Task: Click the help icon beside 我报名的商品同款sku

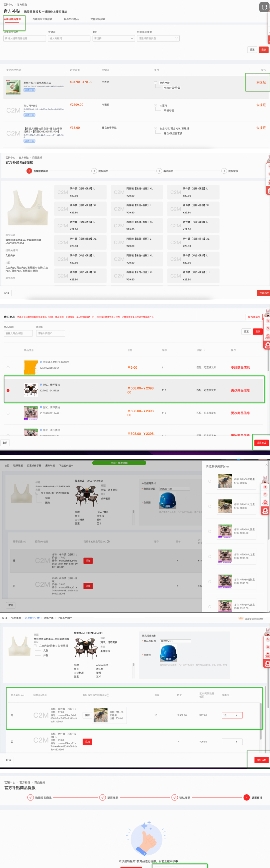Action: [108, 695]
